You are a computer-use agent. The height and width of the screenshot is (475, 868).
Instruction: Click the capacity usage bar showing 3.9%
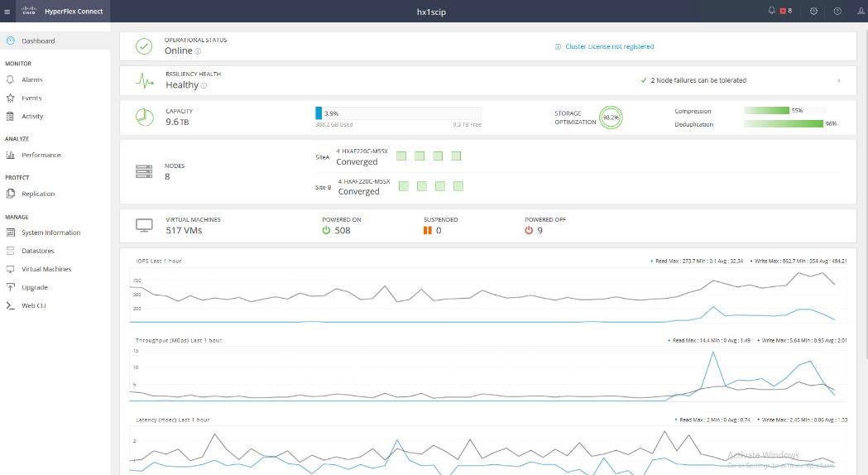397,113
